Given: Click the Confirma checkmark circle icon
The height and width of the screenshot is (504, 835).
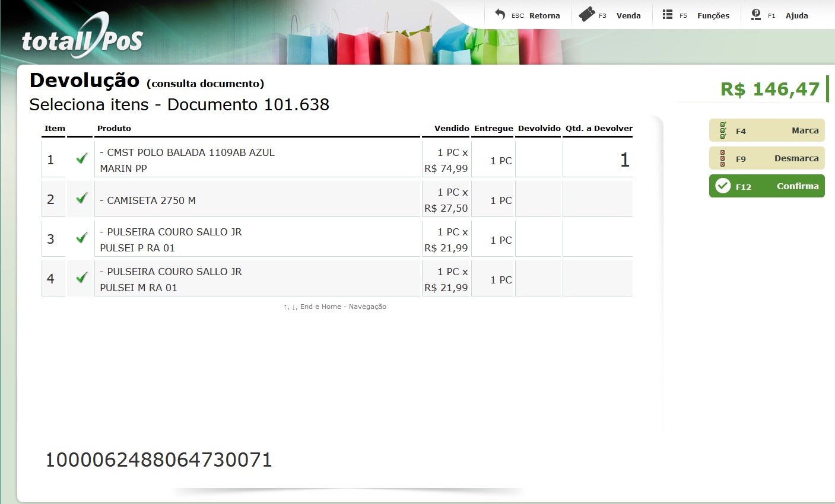Looking at the screenshot, I should (723, 186).
